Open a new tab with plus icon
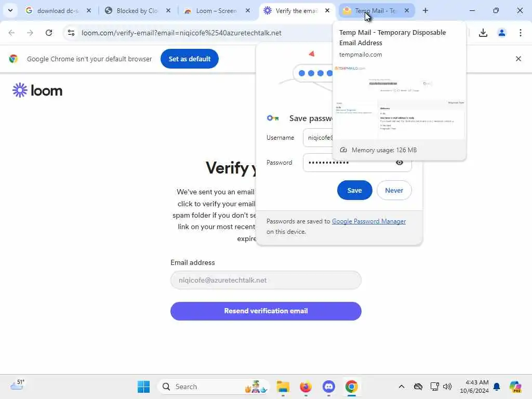 (425, 10)
